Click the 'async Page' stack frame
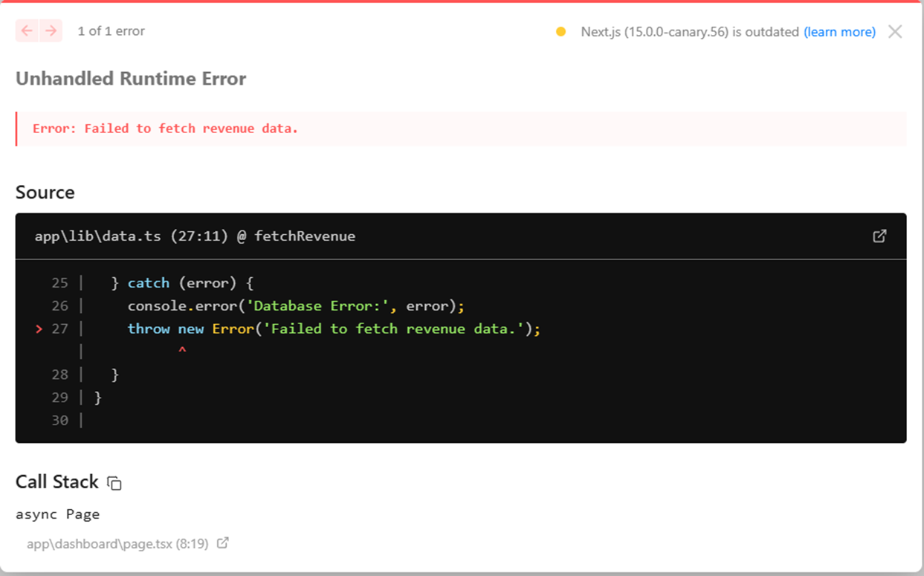924x576 pixels. [x=57, y=514]
